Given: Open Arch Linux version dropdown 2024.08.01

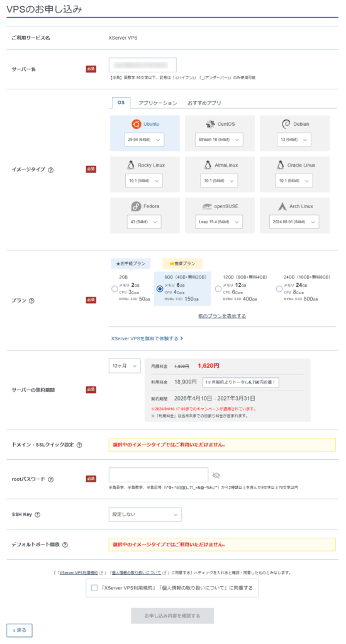Looking at the screenshot, I should point(294,222).
